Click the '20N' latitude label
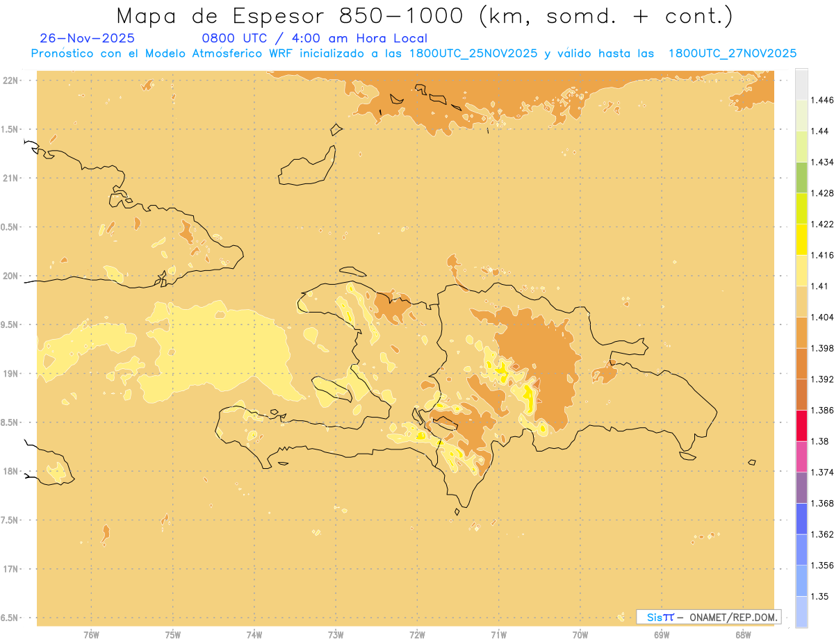Viewport: 834px width, 644px height. tap(11, 276)
